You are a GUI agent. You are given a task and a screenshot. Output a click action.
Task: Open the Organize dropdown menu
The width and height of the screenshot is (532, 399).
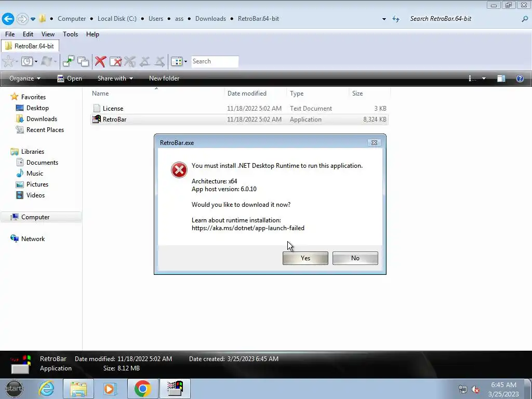point(25,78)
